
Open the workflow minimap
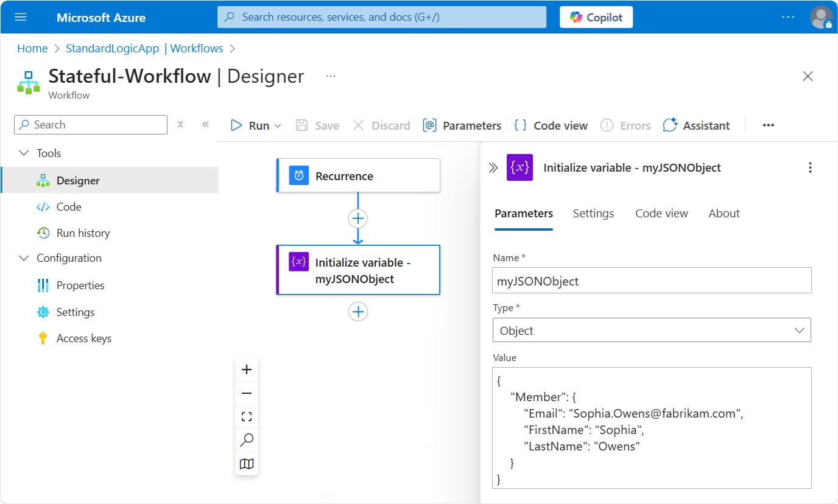click(x=246, y=463)
